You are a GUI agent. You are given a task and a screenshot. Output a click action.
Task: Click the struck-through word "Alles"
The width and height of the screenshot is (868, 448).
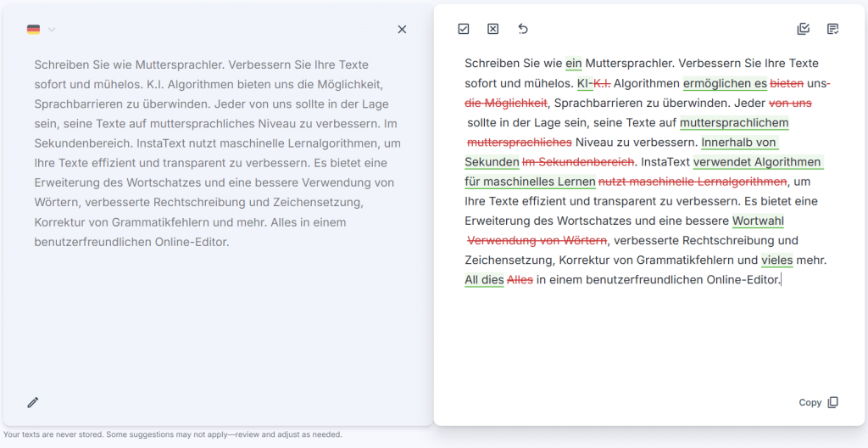pos(520,280)
